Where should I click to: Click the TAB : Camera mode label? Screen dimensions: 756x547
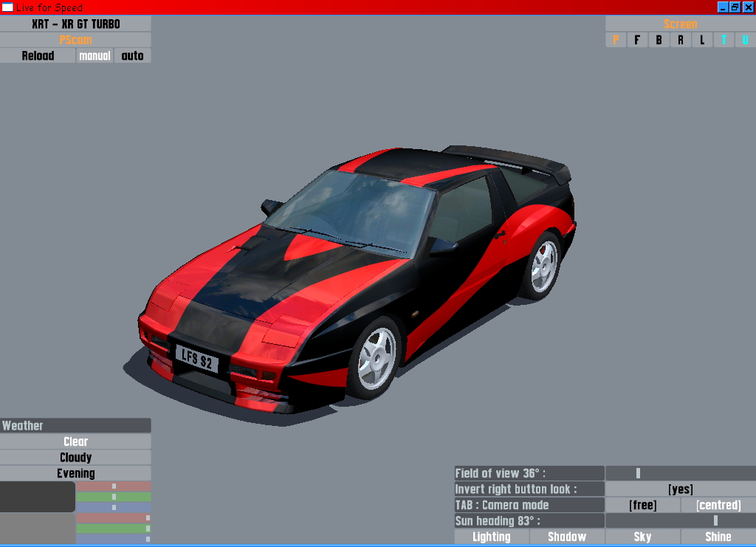click(x=529, y=505)
